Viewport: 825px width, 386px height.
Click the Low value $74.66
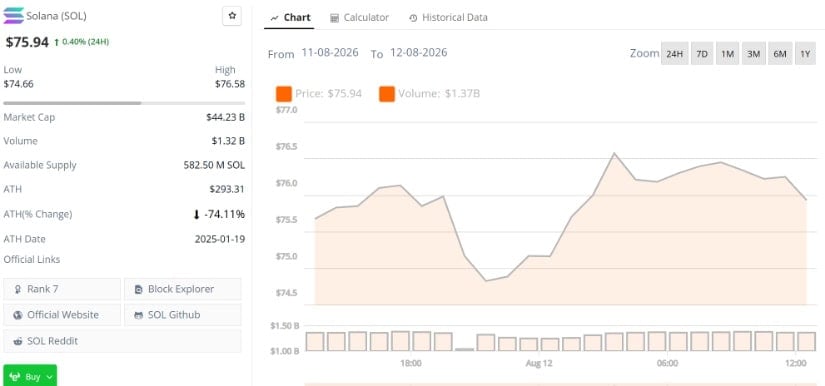click(18, 84)
